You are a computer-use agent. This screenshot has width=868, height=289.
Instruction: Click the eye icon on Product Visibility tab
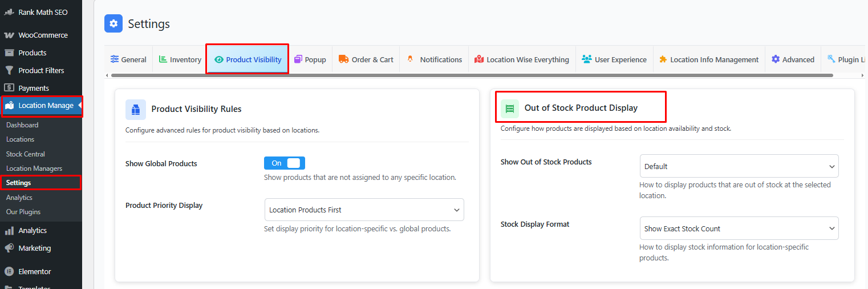pos(218,59)
